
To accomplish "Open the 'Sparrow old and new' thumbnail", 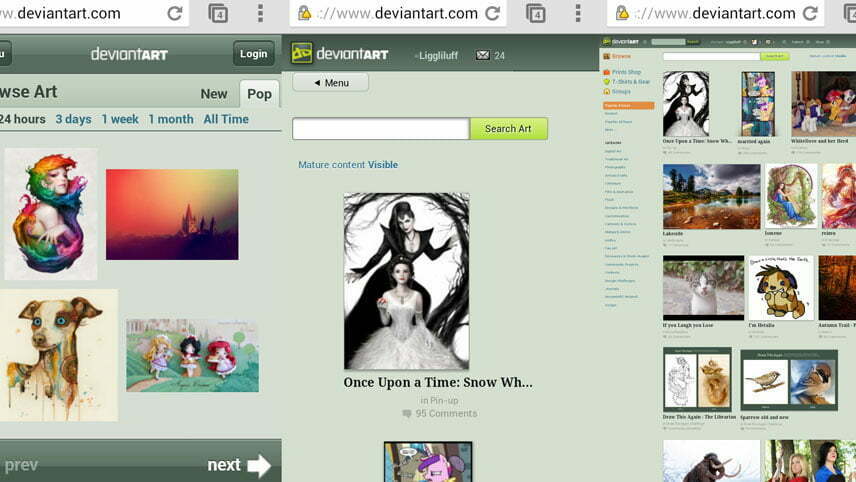I will tap(789, 380).
